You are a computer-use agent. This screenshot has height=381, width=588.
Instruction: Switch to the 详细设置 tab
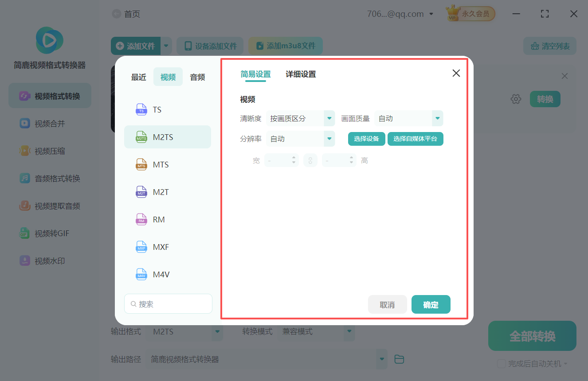(300, 74)
